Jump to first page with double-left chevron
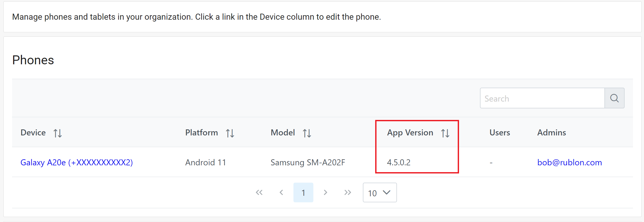This screenshot has width=644, height=222. pos(259,193)
